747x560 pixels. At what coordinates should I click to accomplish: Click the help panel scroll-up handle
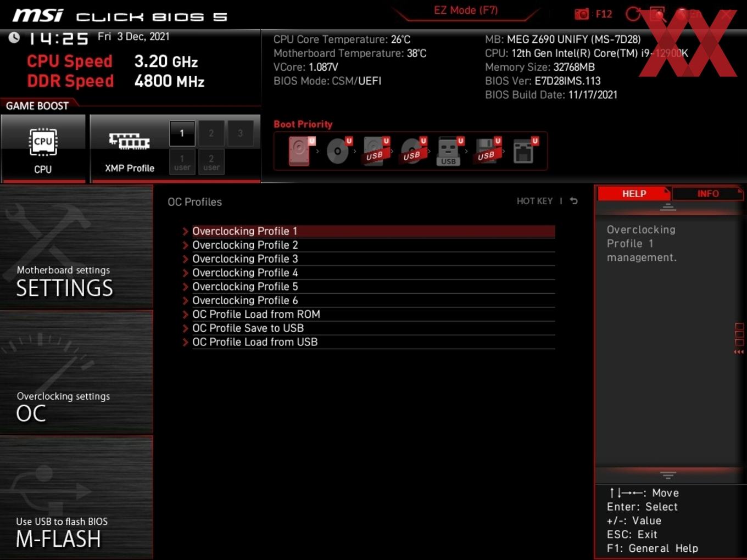point(668,207)
